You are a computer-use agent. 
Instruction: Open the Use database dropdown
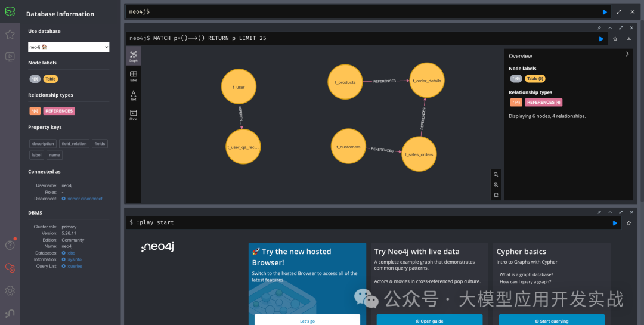(69, 47)
